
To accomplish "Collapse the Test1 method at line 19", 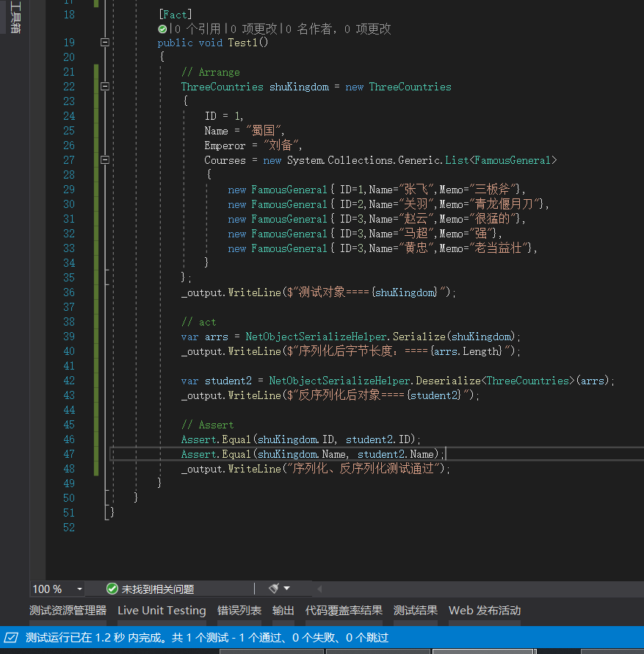I will pos(105,42).
